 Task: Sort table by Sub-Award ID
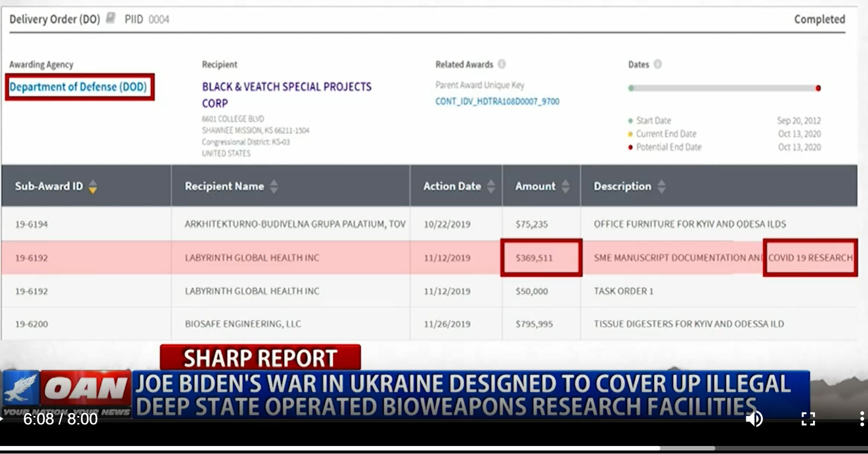(92, 187)
